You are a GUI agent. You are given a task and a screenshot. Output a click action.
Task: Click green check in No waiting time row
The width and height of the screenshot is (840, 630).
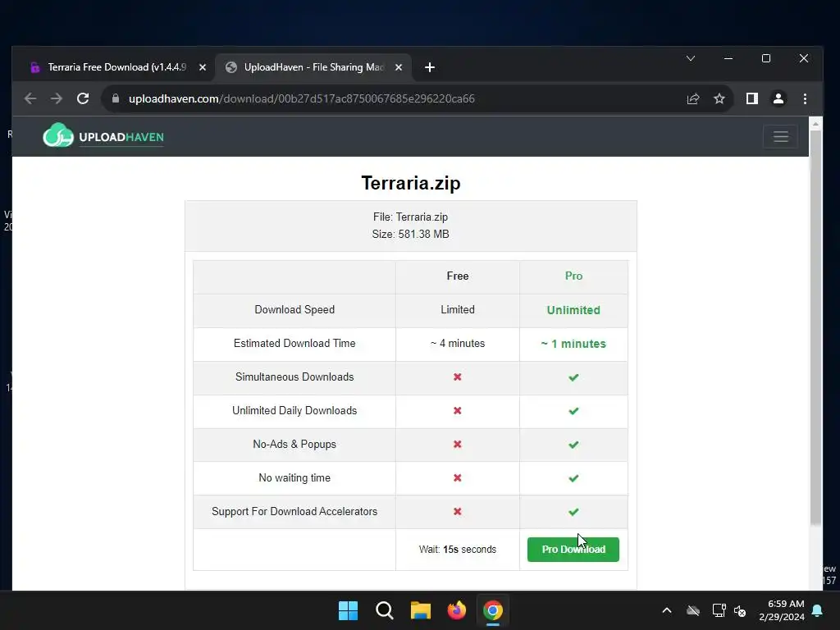(573, 478)
